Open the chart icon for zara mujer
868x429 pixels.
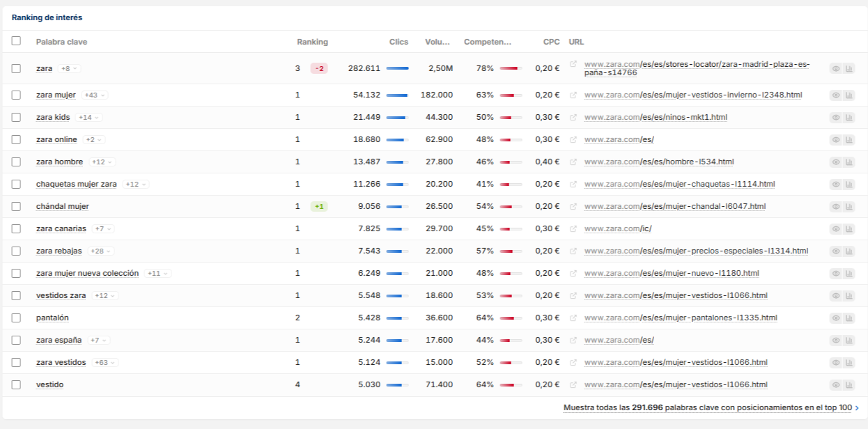click(x=848, y=95)
